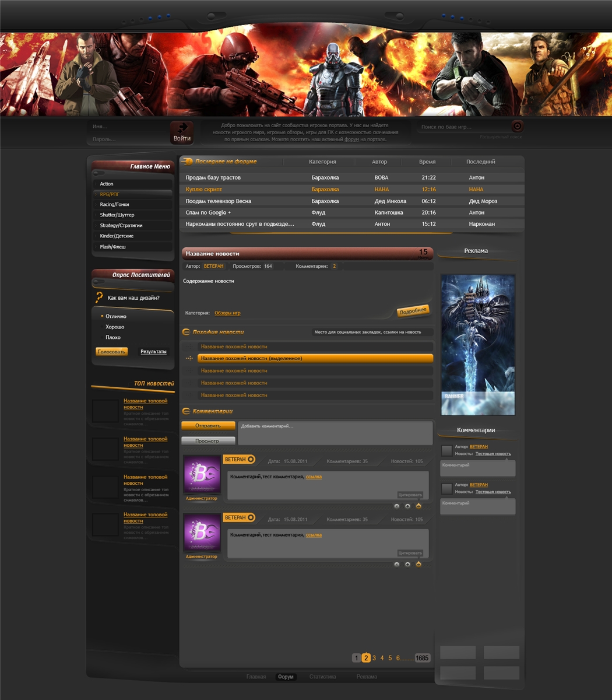Click the icon beside the Похожие новости heading
Screen dimensions: 612x700
click(187, 332)
